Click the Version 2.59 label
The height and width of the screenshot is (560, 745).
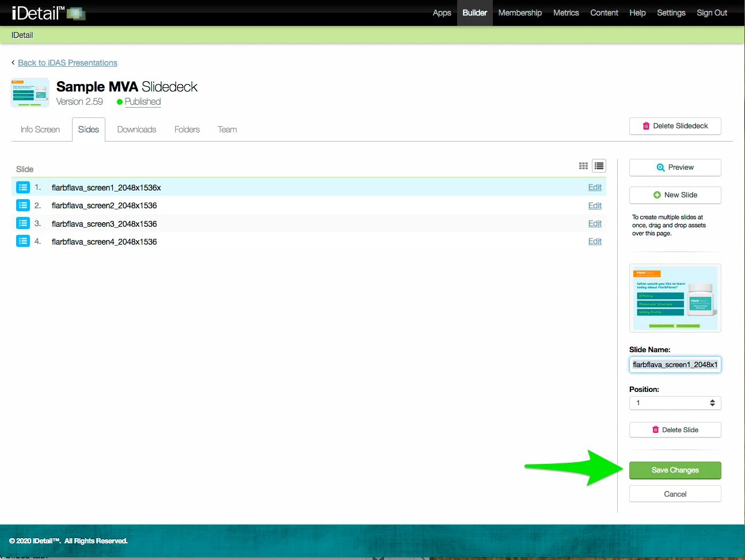[79, 102]
